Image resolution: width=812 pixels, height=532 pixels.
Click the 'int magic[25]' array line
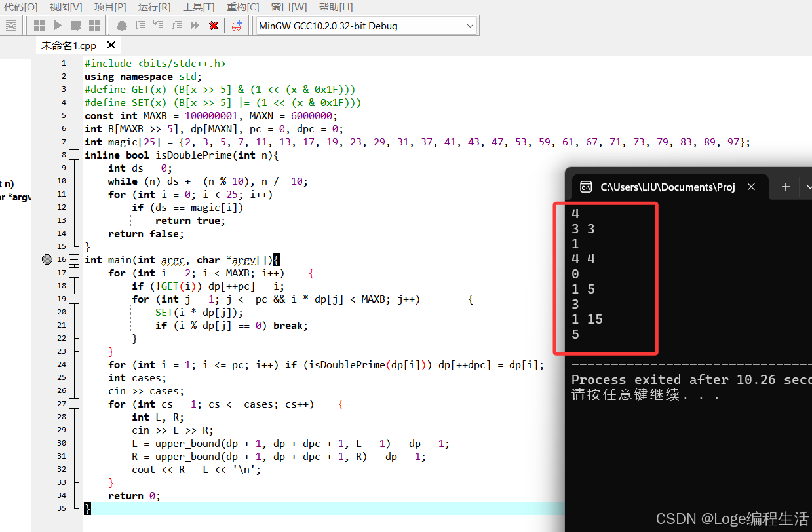[x=417, y=142]
